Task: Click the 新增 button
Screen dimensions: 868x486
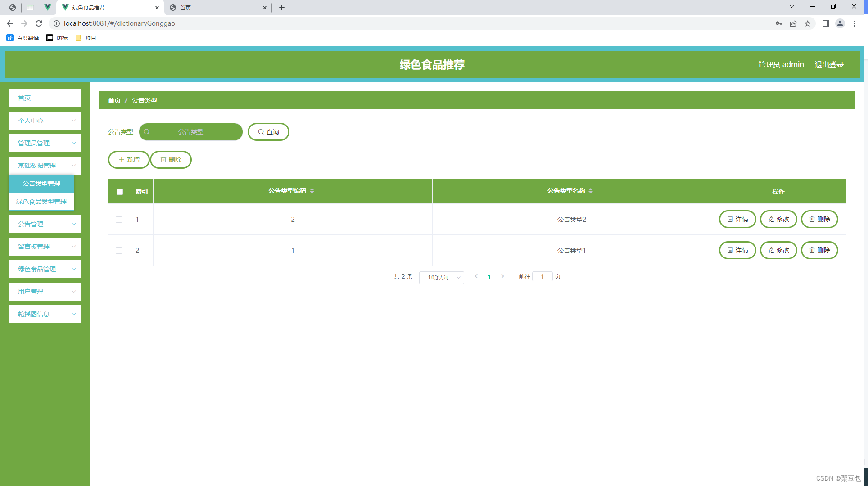Action: coord(129,160)
